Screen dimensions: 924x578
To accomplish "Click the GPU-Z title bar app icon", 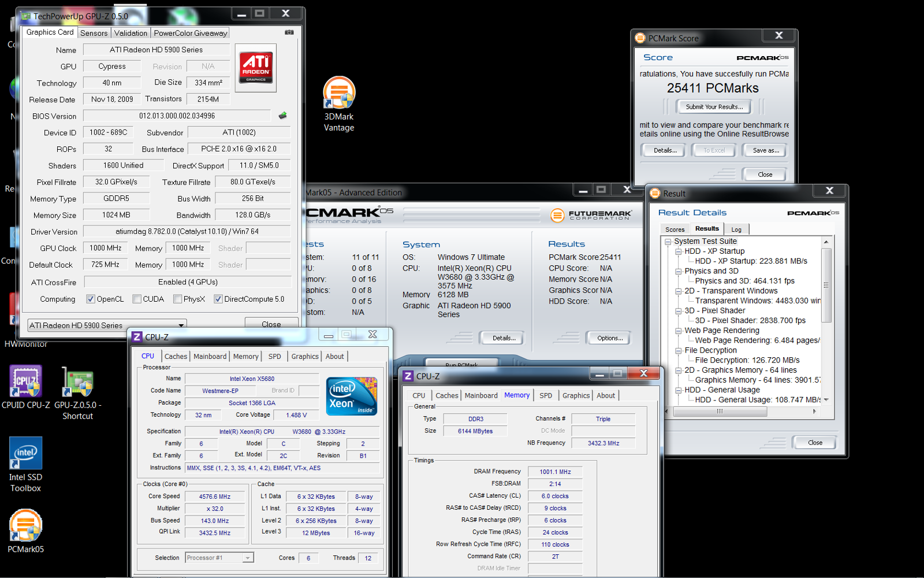I will pos(25,16).
